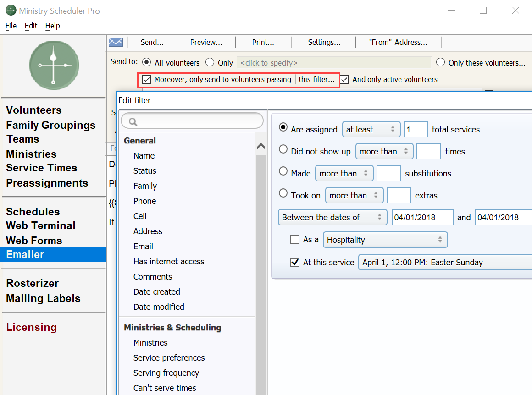Select 'Serving frequency' in filter list
The height and width of the screenshot is (395, 532).
[166, 373]
